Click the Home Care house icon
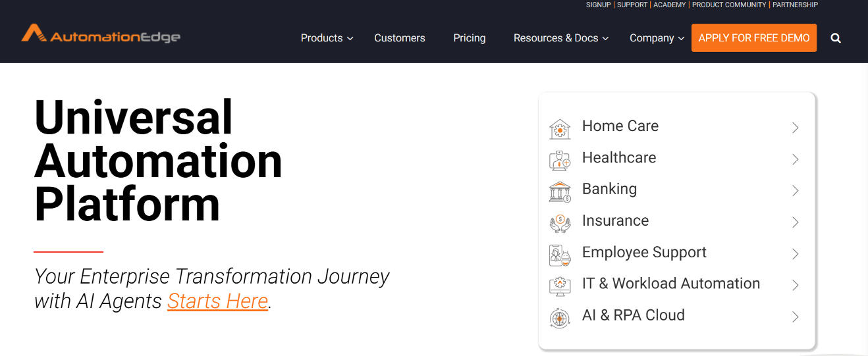868x356 pixels. coord(560,128)
